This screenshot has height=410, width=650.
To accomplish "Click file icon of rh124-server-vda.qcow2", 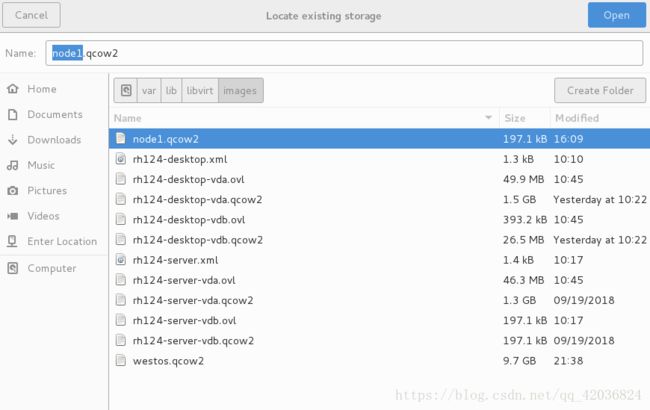I will pyautogui.click(x=121, y=300).
